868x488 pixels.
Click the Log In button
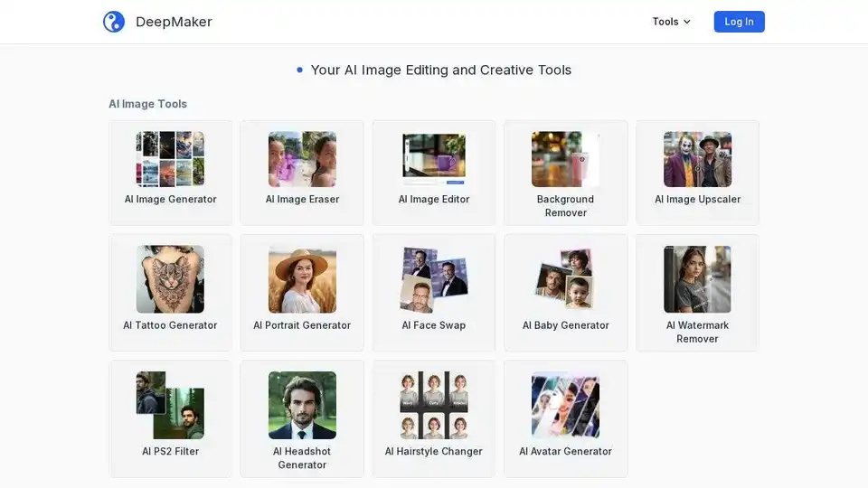click(x=739, y=22)
